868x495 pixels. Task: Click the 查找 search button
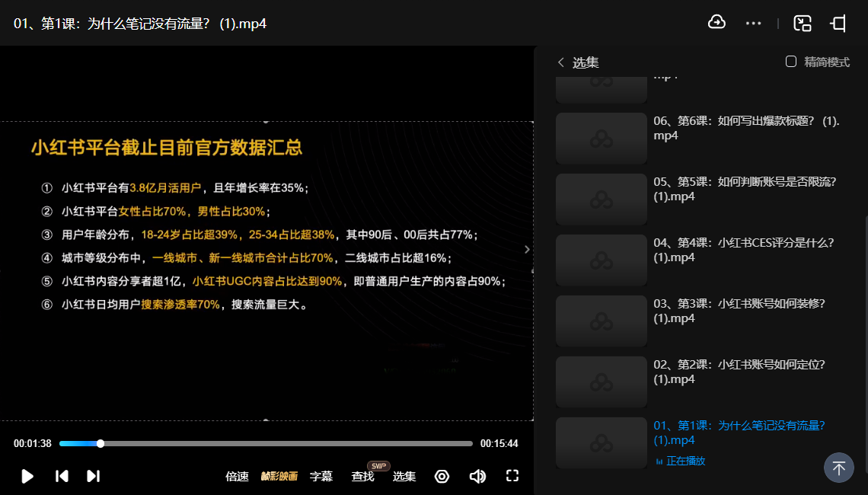(x=362, y=477)
